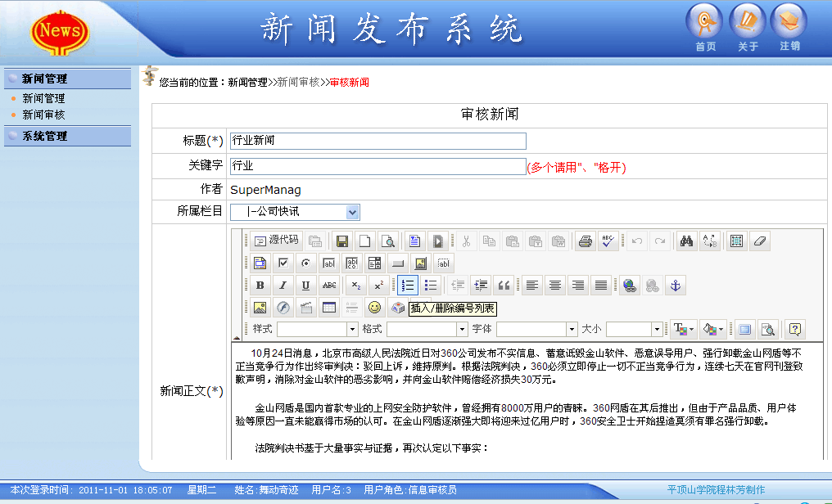This screenshot has height=504, width=832.
Task: Toggle underline formatting
Action: click(x=305, y=285)
